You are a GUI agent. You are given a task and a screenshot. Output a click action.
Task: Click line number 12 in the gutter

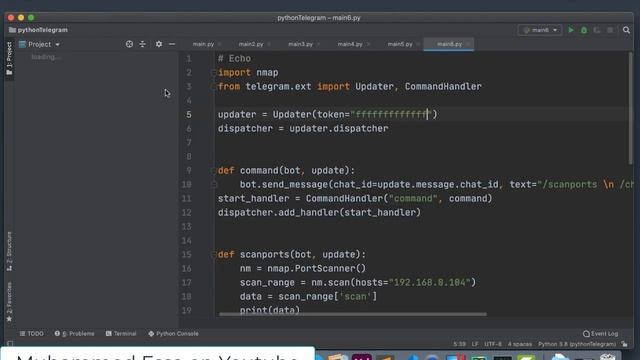pyautogui.click(x=187, y=213)
